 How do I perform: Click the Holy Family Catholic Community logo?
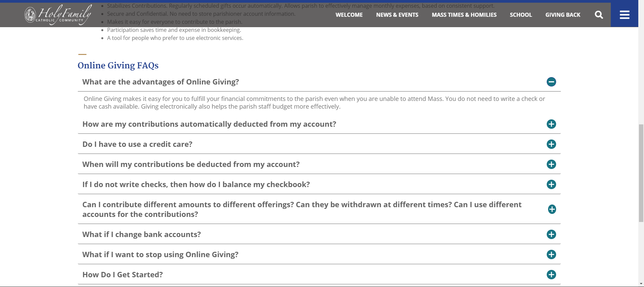tap(58, 15)
